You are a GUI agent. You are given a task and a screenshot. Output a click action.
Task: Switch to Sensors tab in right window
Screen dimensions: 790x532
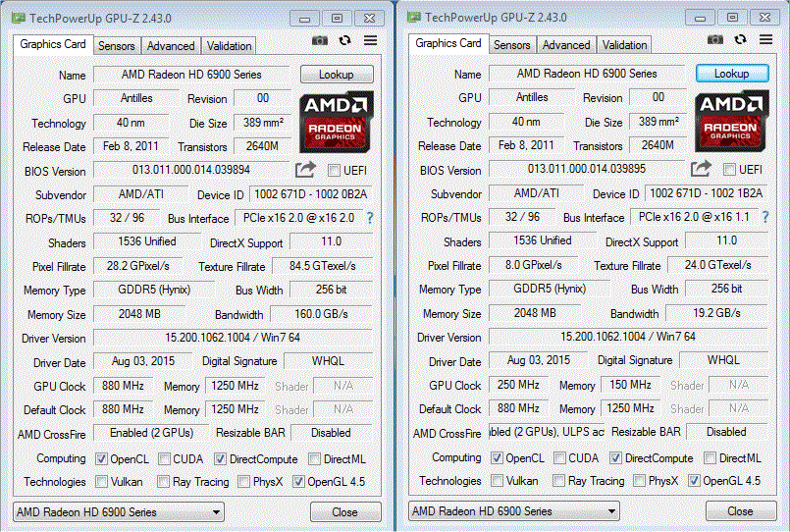pos(512,45)
